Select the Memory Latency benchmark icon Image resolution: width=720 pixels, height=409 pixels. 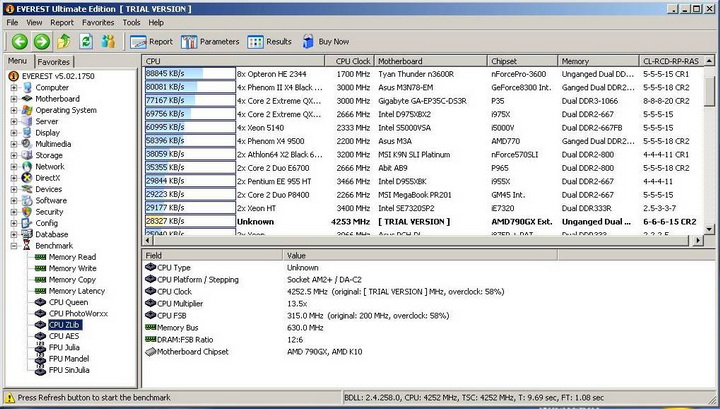[x=40, y=291]
